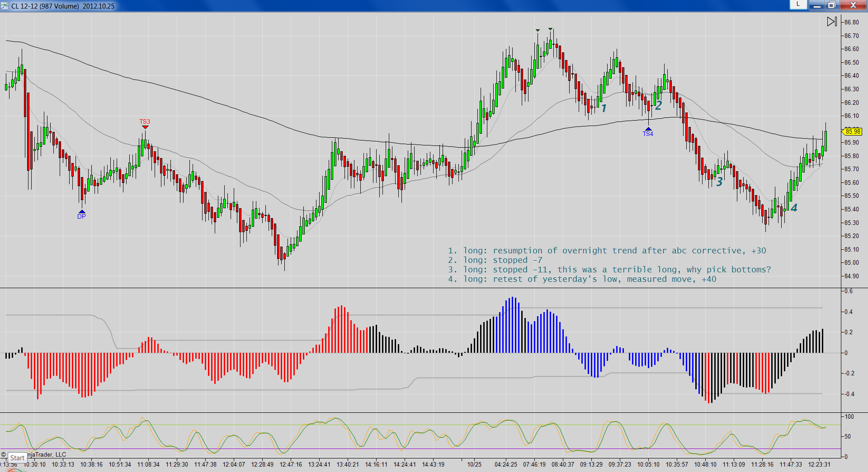Select the blue TS4 triangle marker

point(649,129)
